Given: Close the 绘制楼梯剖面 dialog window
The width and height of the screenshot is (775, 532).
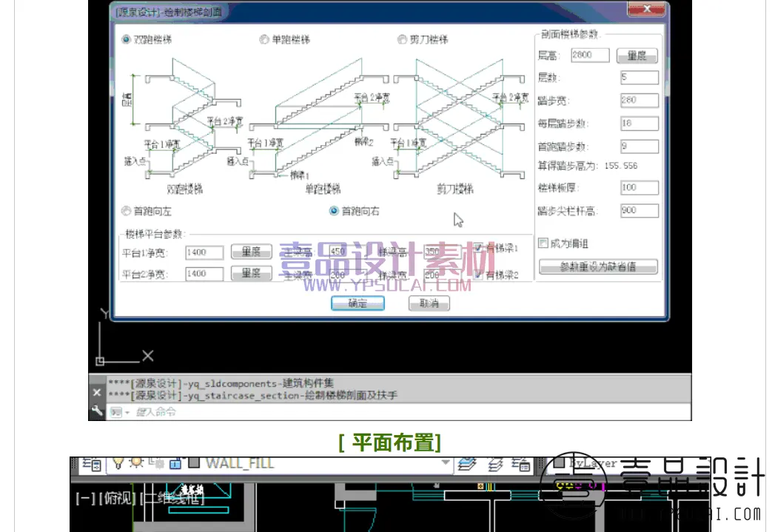Looking at the screenshot, I should pos(646,8).
